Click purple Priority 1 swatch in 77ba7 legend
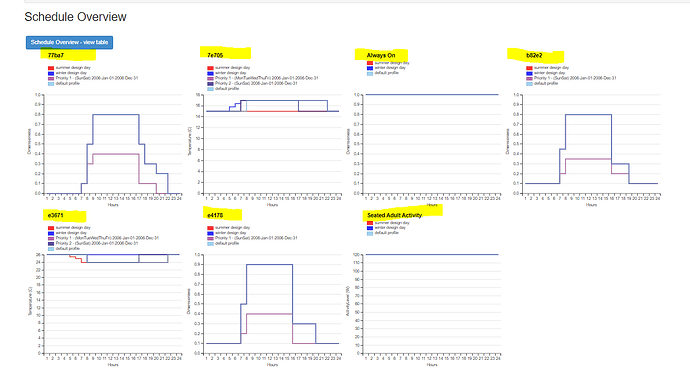Screen dimensions: 690x373 coord(51,78)
